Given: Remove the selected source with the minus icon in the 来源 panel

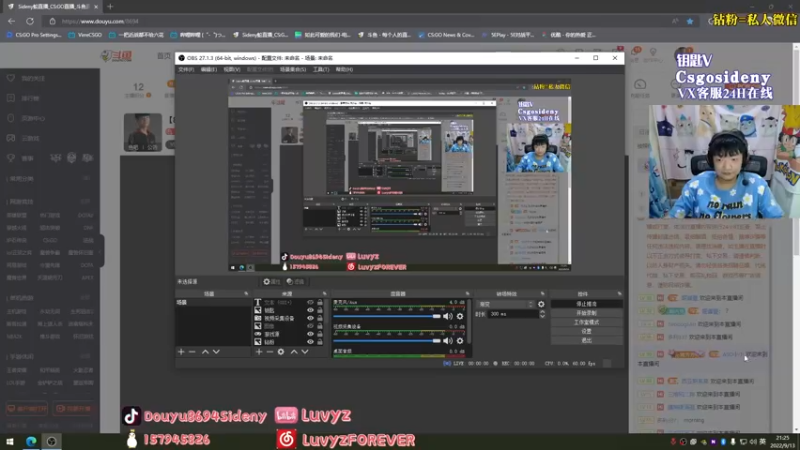Looking at the screenshot, I should [x=270, y=352].
